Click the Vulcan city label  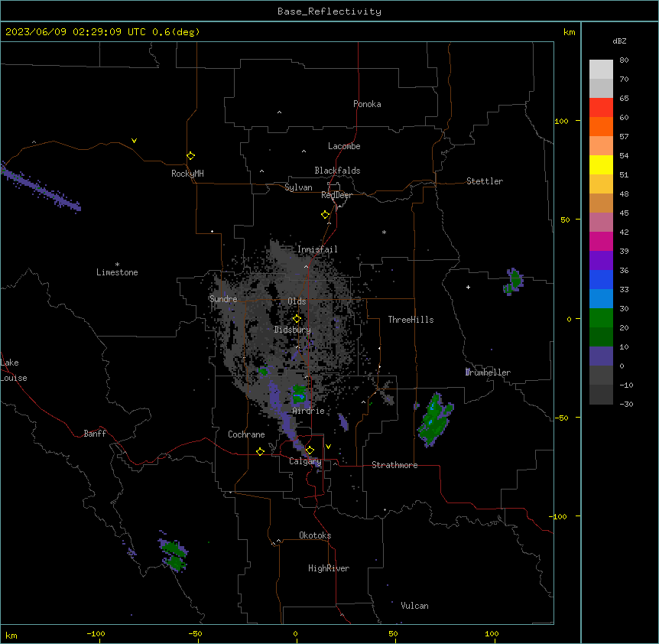point(414,606)
